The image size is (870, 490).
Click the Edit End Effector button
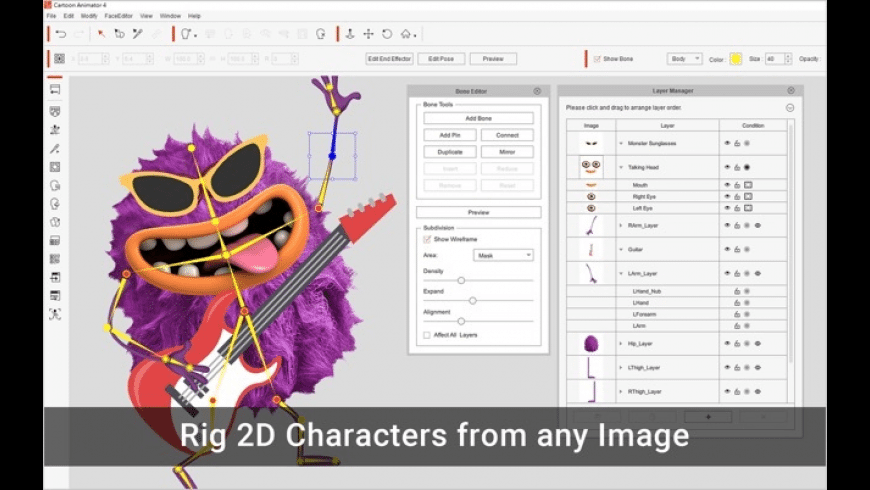click(x=390, y=59)
